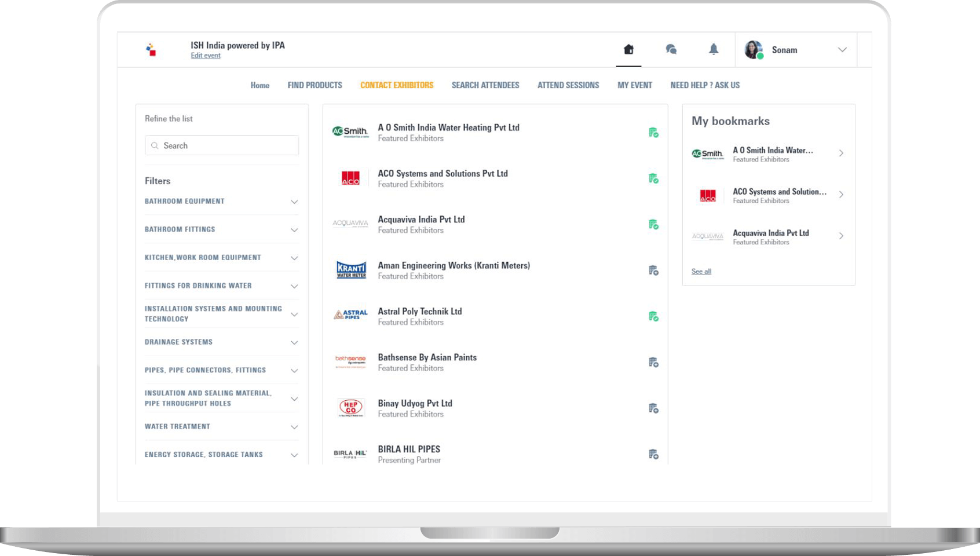Open A O Smith bookmark chevron
The width and height of the screenshot is (980, 556).
tap(841, 153)
